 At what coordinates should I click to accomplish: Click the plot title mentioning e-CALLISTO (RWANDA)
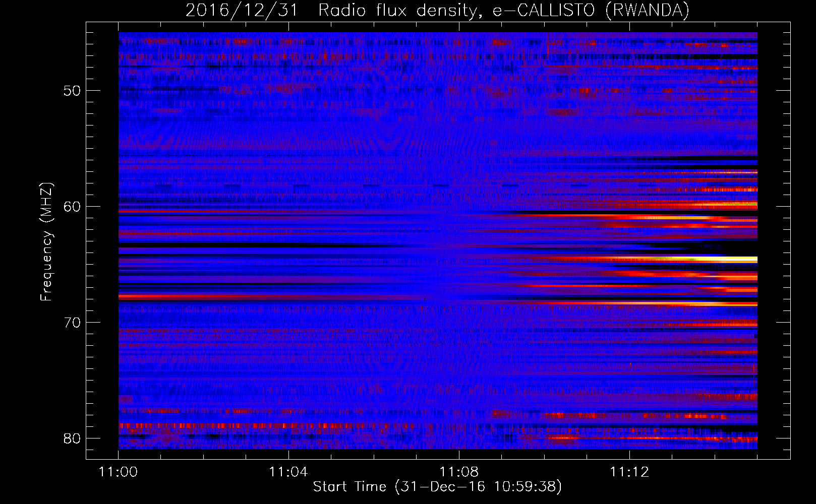pyautogui.click(x=437, y=11)
